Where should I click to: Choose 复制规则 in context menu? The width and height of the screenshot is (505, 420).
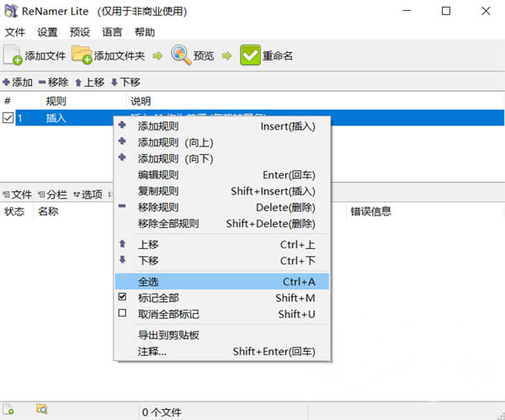[222, 191]
